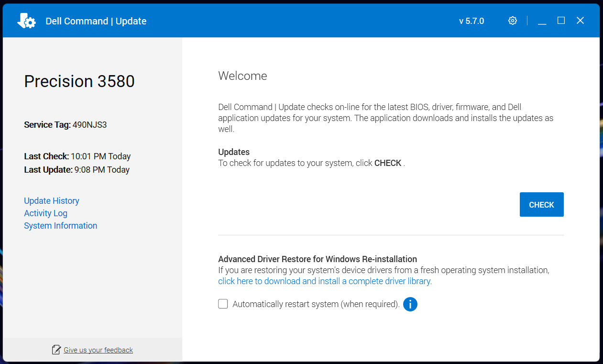Open settings via the gear icon
This screenshot has height=364, width=603.
(x=513, y=21)
